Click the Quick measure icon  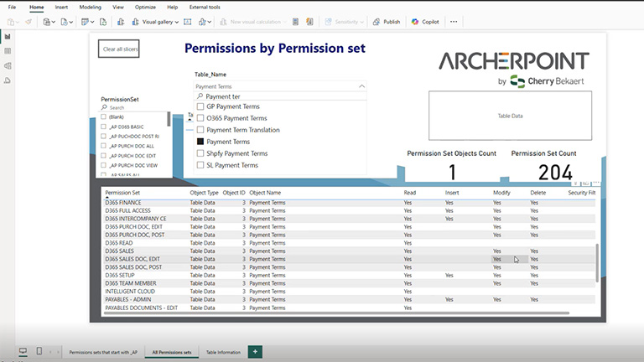click(x=309, y=22)
